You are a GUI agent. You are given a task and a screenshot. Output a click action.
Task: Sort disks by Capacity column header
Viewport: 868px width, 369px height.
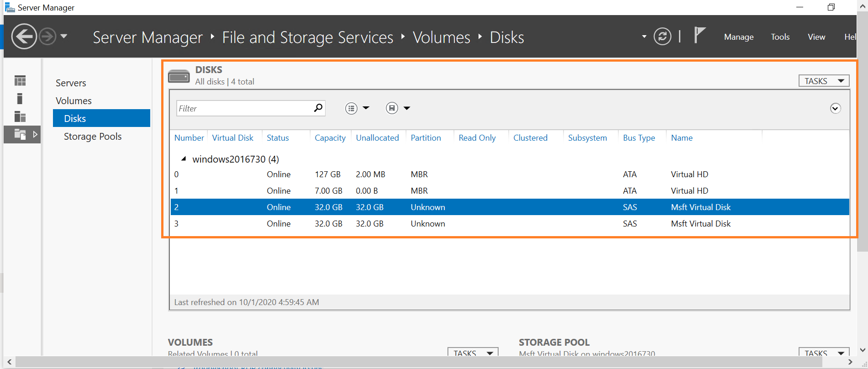coord(330,138)
